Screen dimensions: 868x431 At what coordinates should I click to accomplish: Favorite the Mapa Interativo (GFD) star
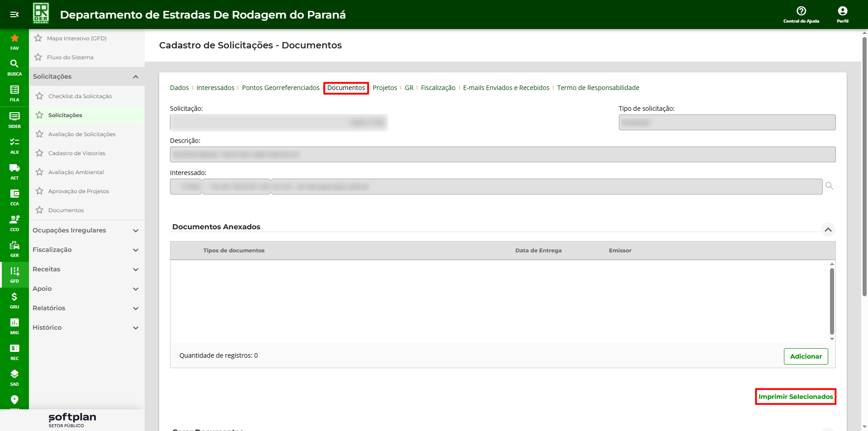[x=38, y=38]
